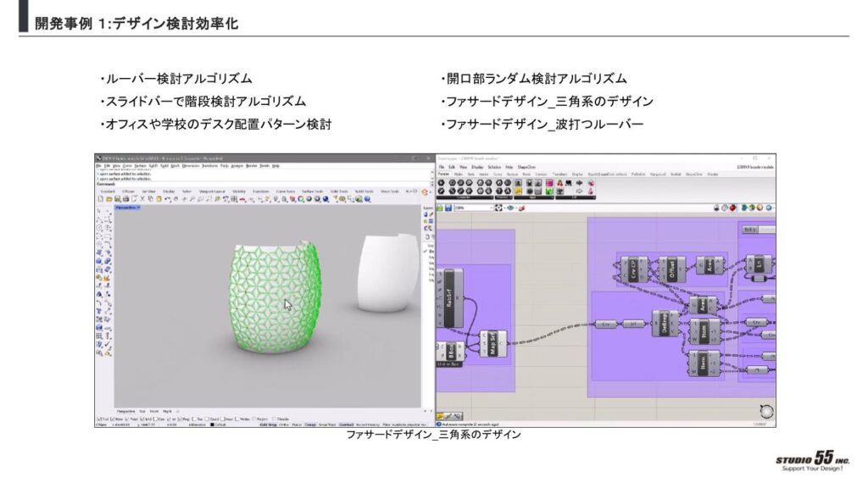868x488 pixels.
Task: Click the Save icon in Rhino toolbar
Action: click(x=117, y=199)
